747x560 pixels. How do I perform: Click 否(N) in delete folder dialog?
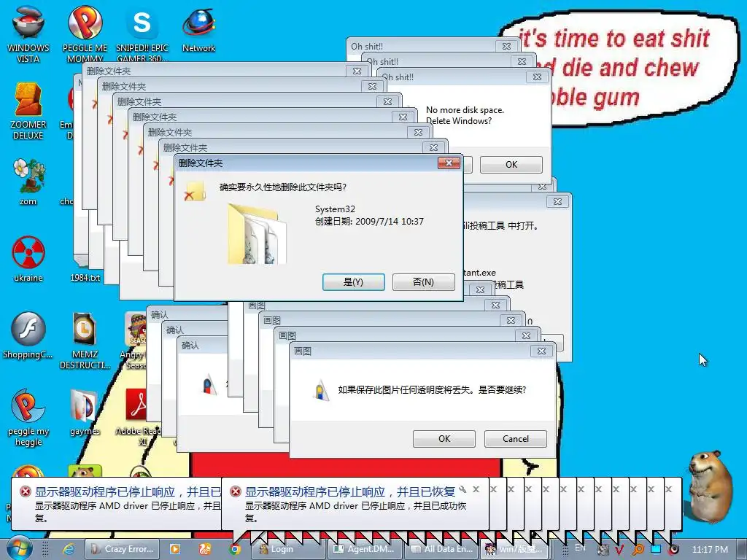tap(424, 282)
